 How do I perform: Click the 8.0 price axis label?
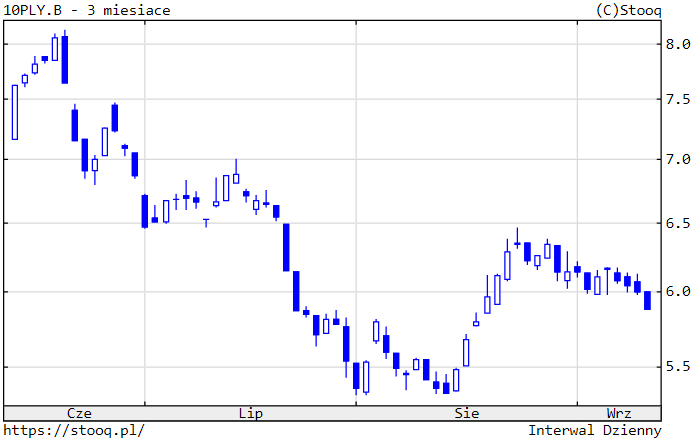[x=677, y=44]
